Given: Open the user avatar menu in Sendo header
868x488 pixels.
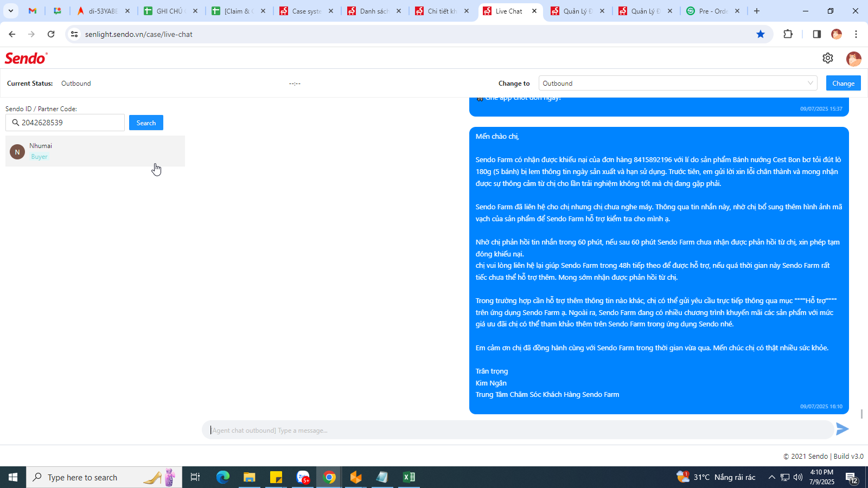Looking at the screenshot, I should (x=854, y=59).
